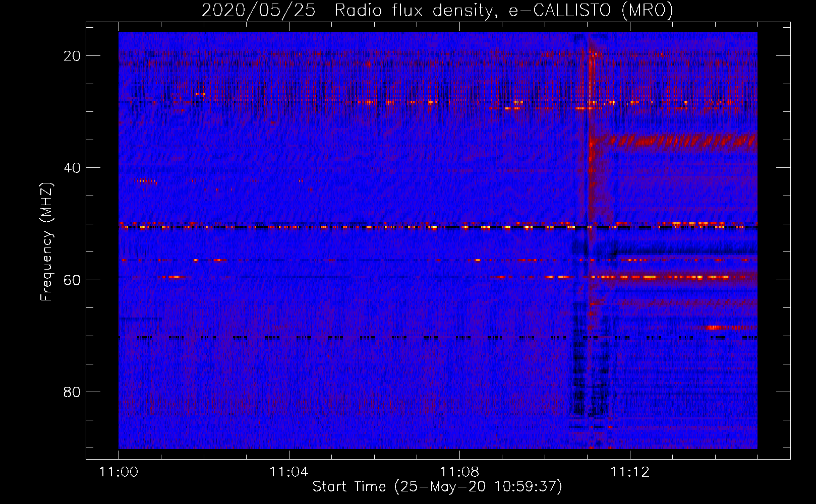Click the 'Start Time (25-May-20 10:59:37)' label
Viewport: 816px width, 504px height.
click(x=437, y=487)
